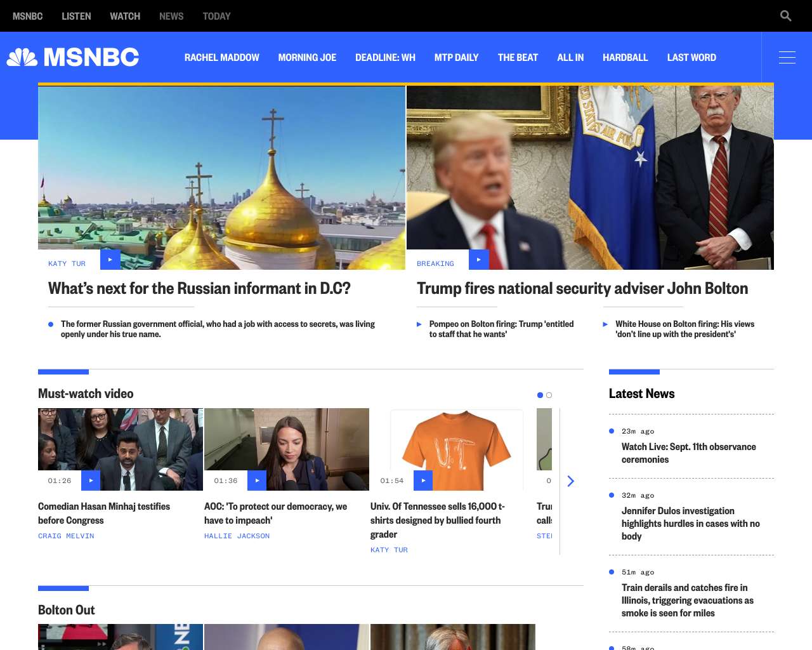The height and width of the screenshot is (650, 812).
Task: Play the Hasan Minhaj video clip
Action: [91, 481]
